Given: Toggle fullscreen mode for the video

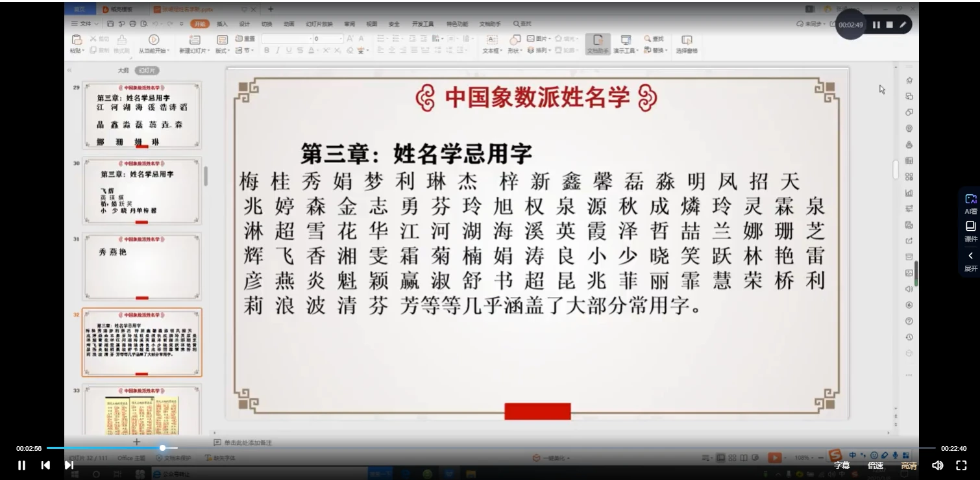Looking at the screenshot, I should [961, 465].
